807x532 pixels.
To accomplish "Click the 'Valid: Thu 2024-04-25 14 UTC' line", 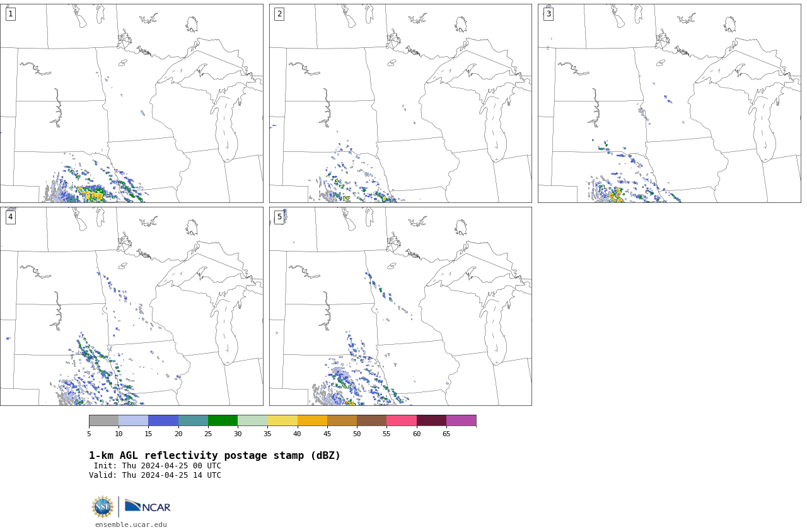I will coord(155,475).
